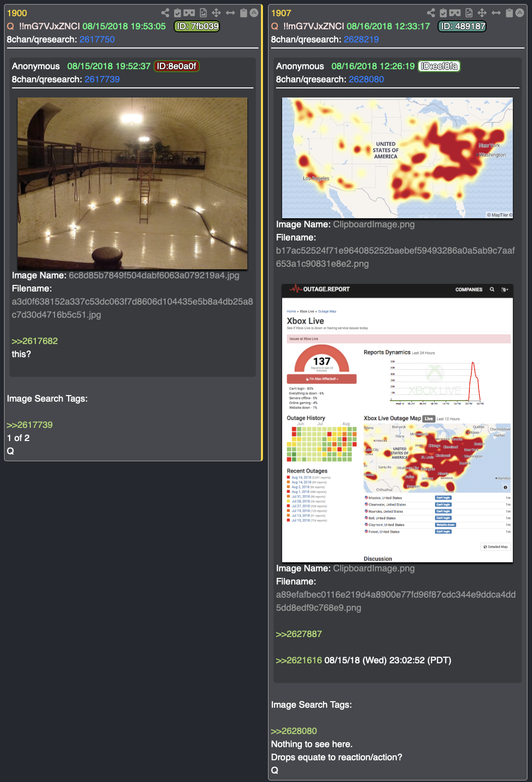
Task: Click 'Drops equate to reaction/action?' text
Action: [x=337, y=757]
